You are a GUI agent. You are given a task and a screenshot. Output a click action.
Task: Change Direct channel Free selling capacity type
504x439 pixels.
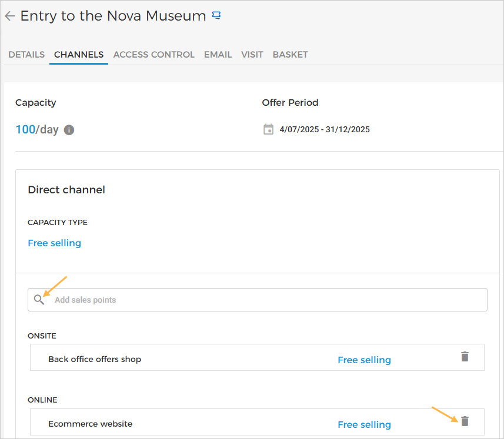tap(55, 243)
